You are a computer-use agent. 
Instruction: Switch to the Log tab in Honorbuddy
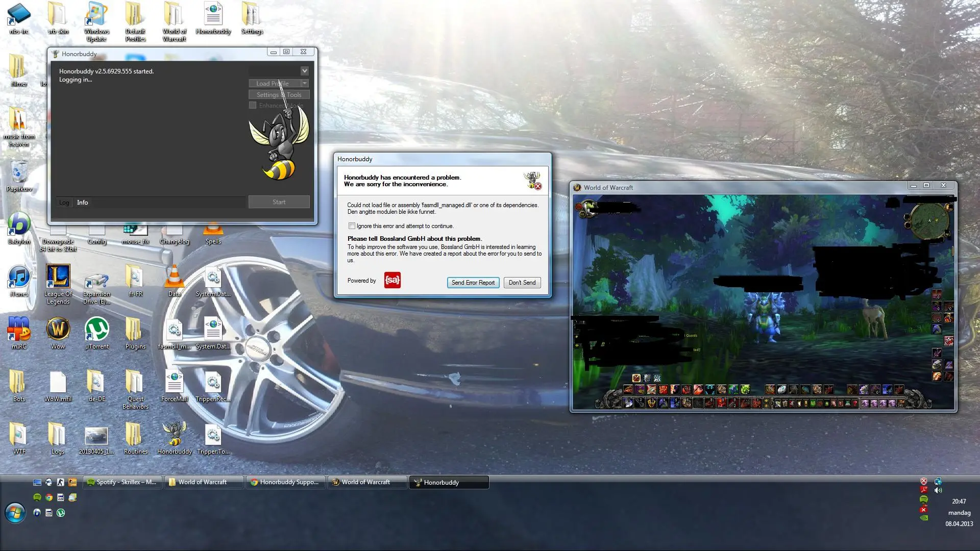coord(64,203)
